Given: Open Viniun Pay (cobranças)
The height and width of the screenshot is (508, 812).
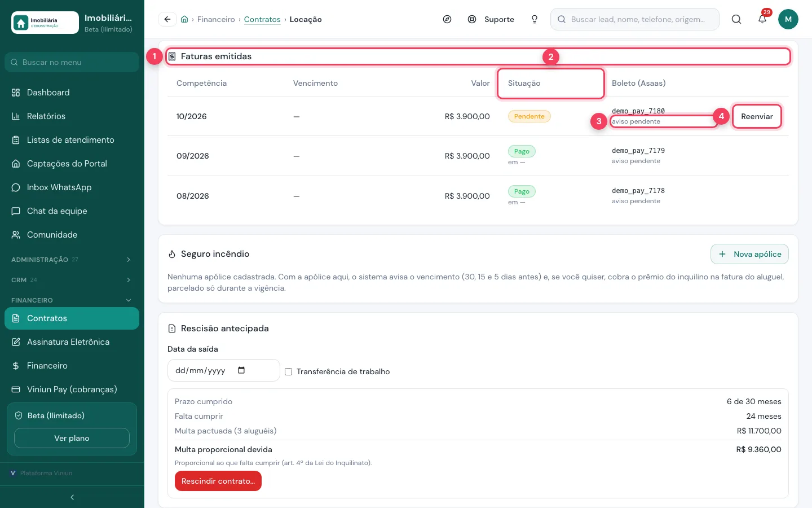Looking at the screenshot, I should click(72, 389).
